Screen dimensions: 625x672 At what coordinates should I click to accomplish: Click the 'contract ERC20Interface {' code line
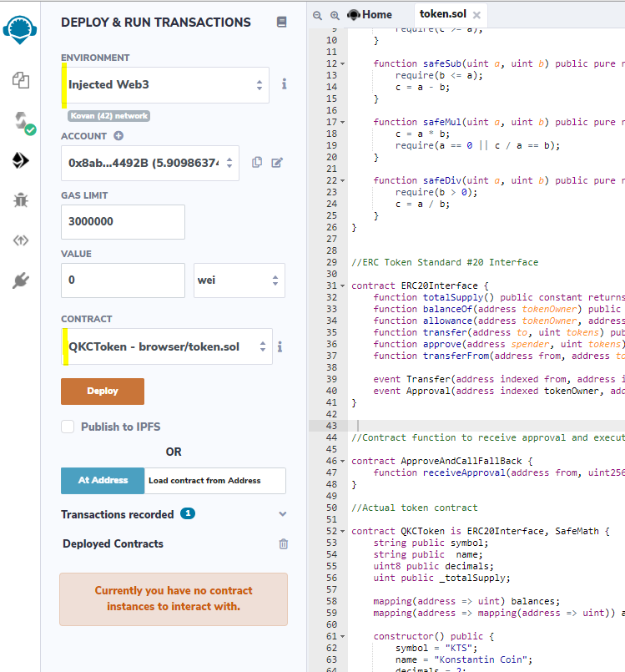[x=420, y=285]
